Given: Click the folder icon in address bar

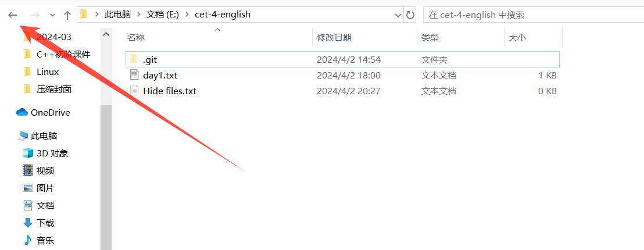Looking at the screenshot, I should click(84, 15).
